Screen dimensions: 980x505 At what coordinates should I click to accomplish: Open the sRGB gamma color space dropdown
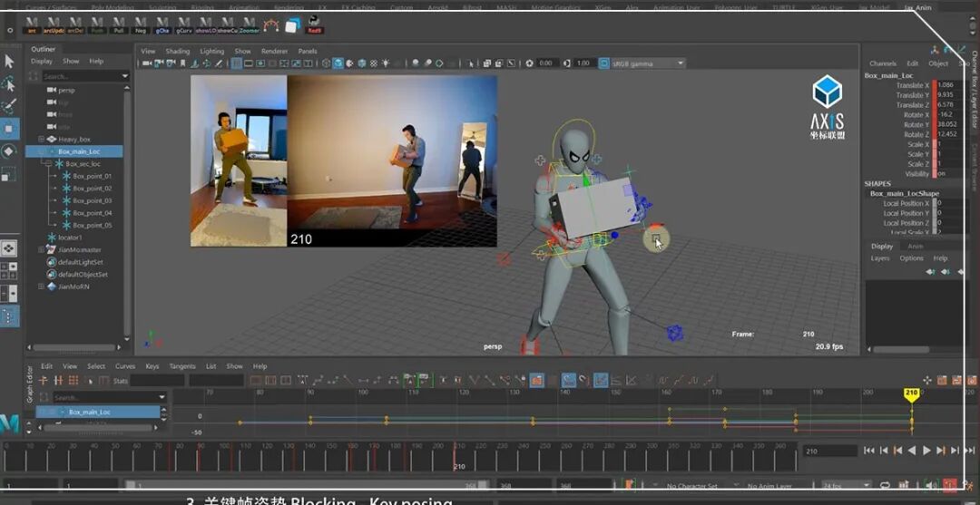click(647, 63)
